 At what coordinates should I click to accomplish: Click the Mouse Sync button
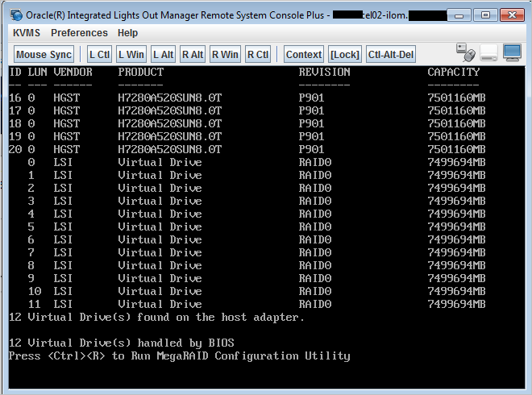click(44, 54)
